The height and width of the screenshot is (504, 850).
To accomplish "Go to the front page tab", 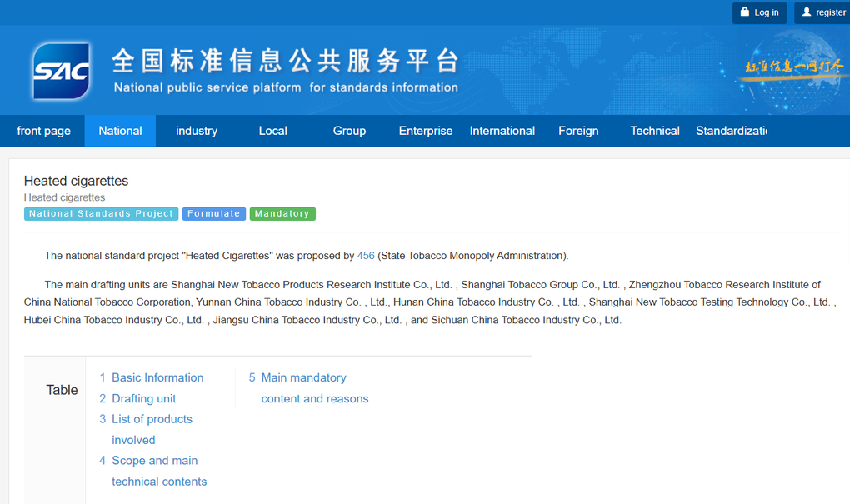I will (x=43, y=131).
